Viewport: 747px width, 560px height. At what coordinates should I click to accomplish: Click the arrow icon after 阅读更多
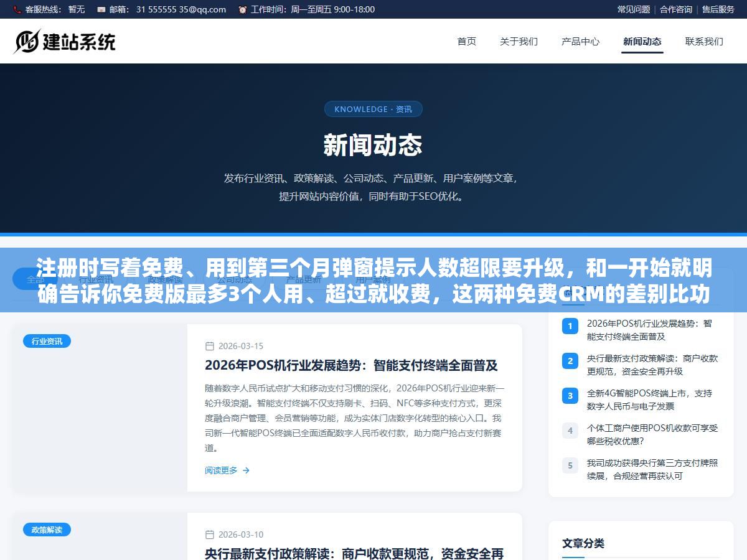click(x=246, y=470)
